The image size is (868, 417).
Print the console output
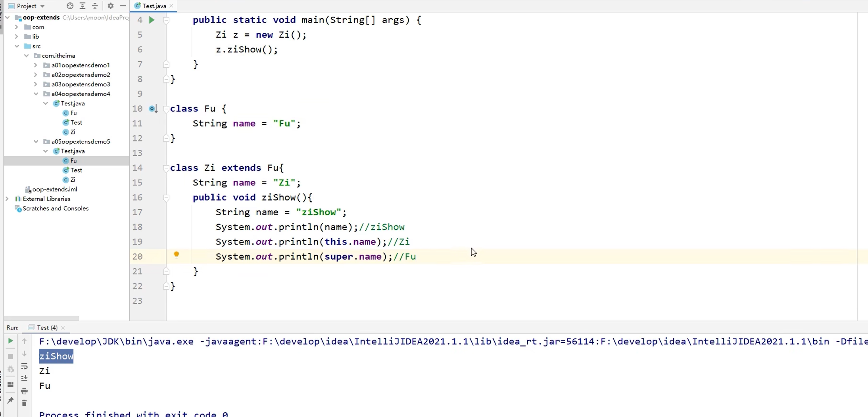tap(24, 391)
